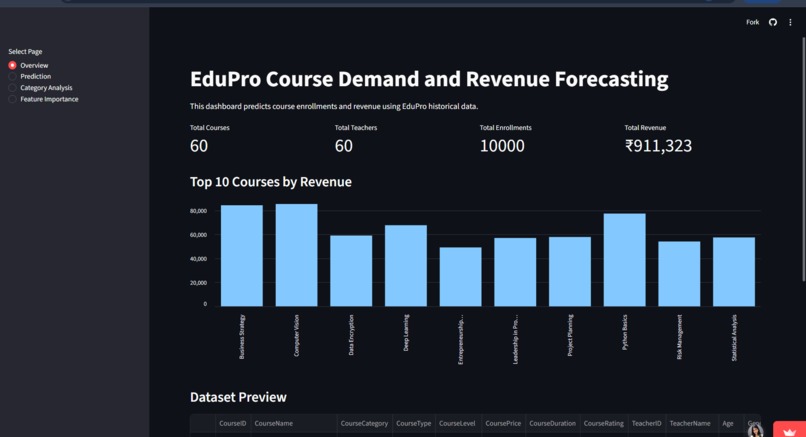This screenshot has width=806, height=437.
Task: Click the Total Courses label
Action: coord(210,128)
